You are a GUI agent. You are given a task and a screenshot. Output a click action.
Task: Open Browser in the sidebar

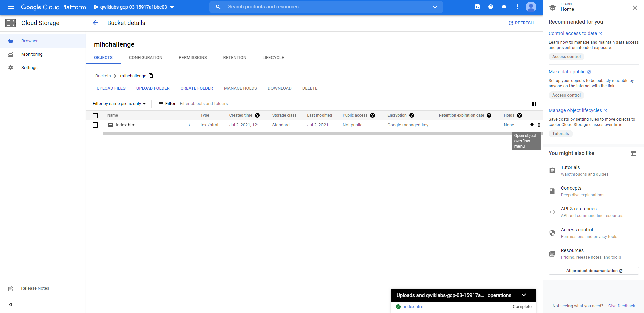click(x=43, y=41)
